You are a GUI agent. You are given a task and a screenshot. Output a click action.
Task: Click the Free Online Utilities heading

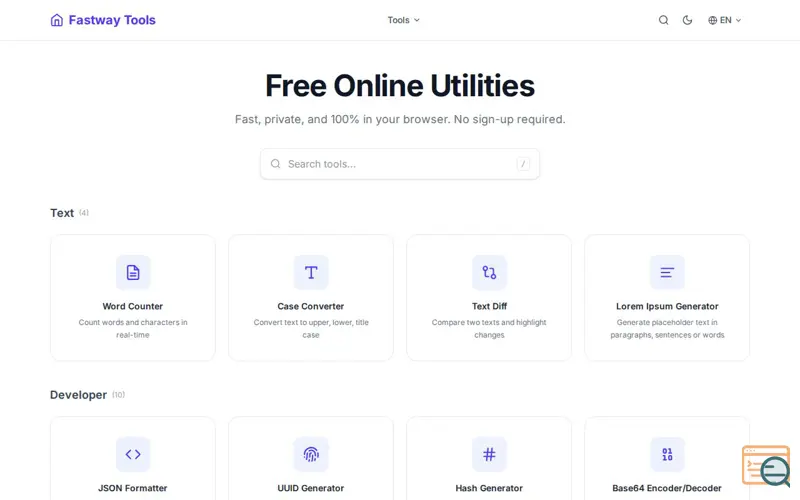pos(400,85)
